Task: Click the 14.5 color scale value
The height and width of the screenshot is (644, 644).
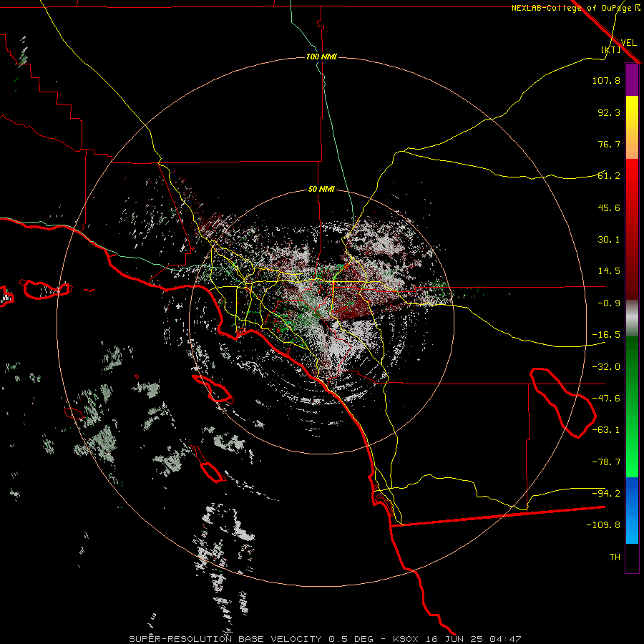Action: 609,271
